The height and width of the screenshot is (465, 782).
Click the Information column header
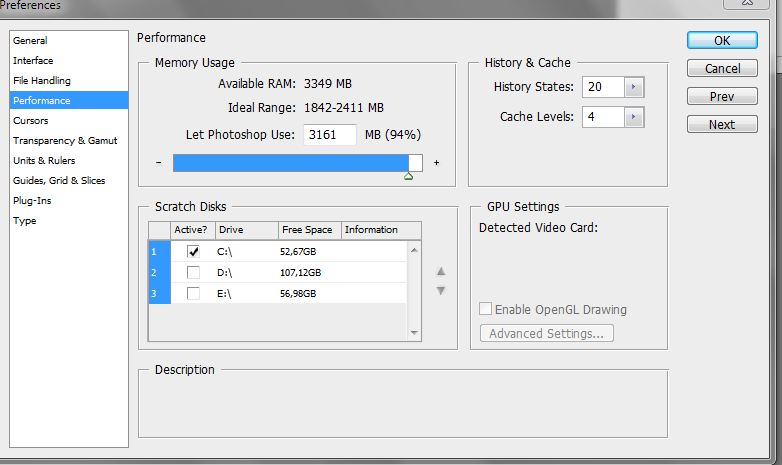pos(381,230)
